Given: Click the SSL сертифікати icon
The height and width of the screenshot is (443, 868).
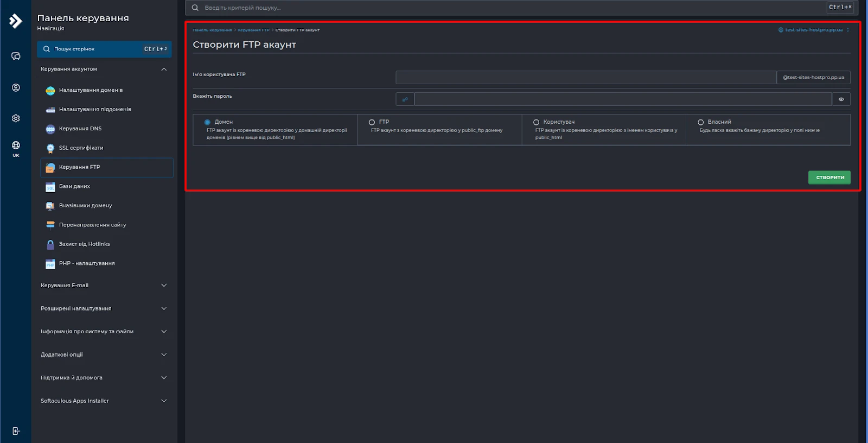Looking at the screenshot, I should [x=50, y=148].
